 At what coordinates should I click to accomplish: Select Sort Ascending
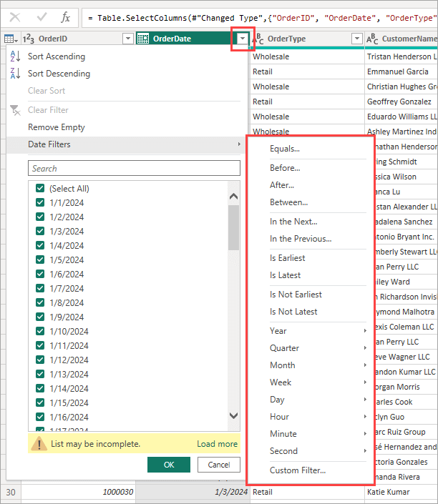(x=57, y=56)
